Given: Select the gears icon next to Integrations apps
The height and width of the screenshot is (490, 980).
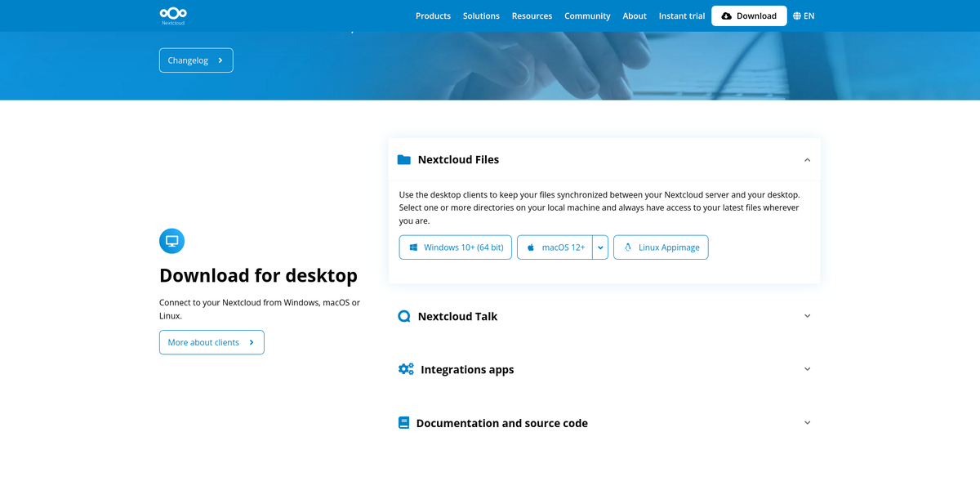Looking at the screenshot, I should [x=404, y=368].
